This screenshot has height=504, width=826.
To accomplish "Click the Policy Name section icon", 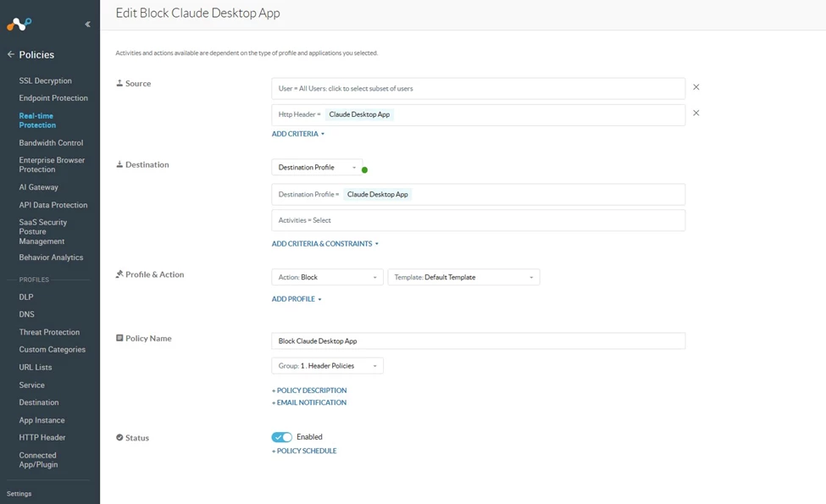I will click(x=119, y=338).
